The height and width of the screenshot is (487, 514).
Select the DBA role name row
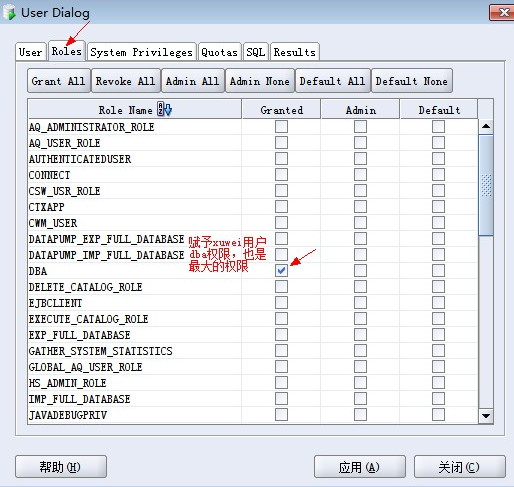click(38, 271)
